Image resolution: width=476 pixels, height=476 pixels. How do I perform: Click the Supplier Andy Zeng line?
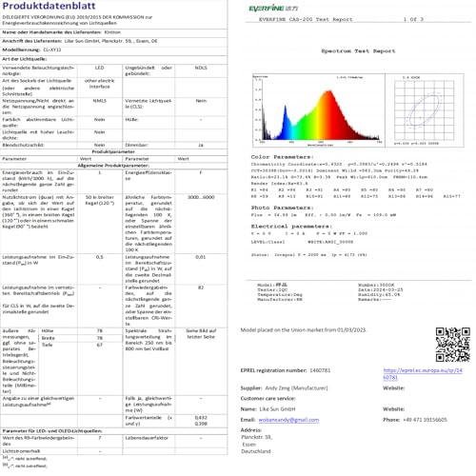pos(284,388)
